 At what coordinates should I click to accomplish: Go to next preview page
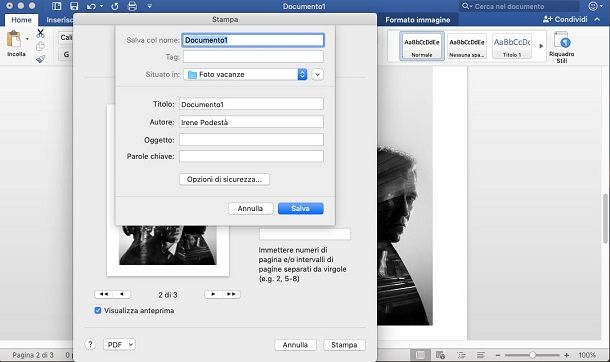click(213, 294)
